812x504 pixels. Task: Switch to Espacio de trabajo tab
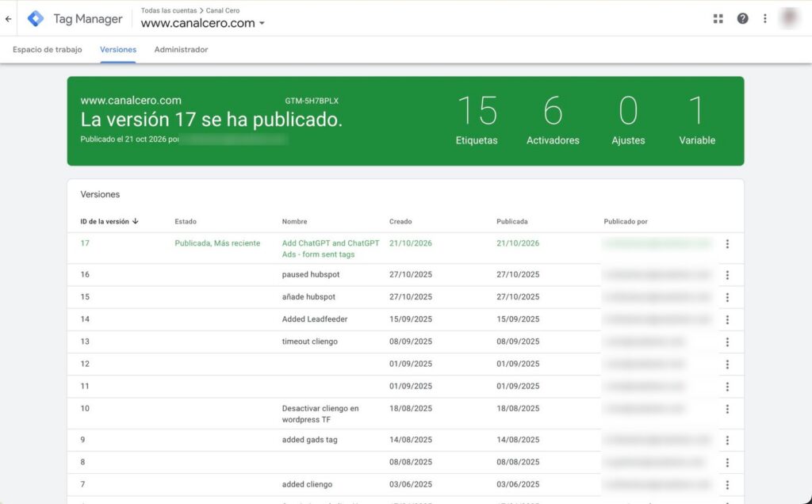pos(47,50)
